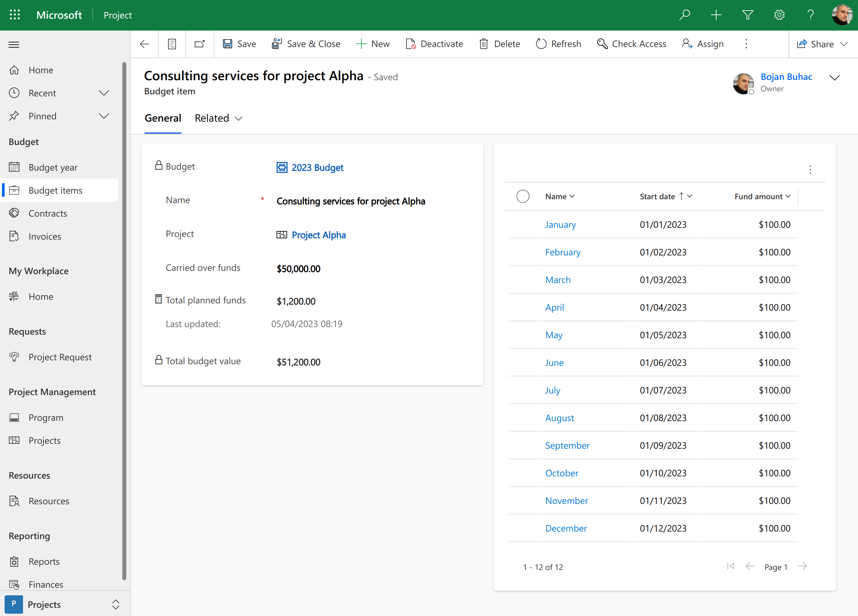Open the help question mark icon

810,15
